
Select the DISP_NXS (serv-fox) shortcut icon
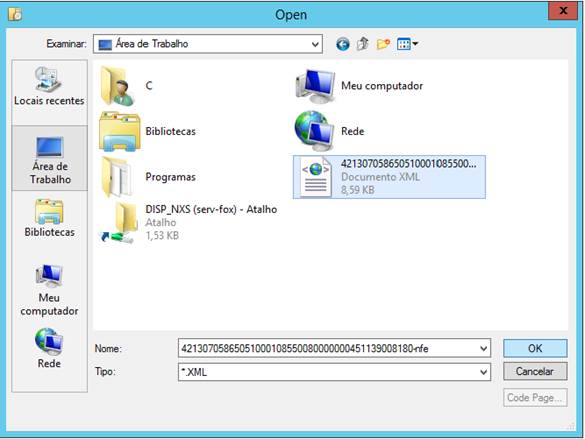[x=119, y=223]
